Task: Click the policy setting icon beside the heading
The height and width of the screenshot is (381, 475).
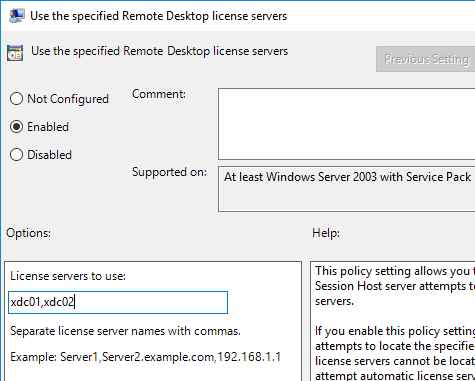Action: coord(15,53)
